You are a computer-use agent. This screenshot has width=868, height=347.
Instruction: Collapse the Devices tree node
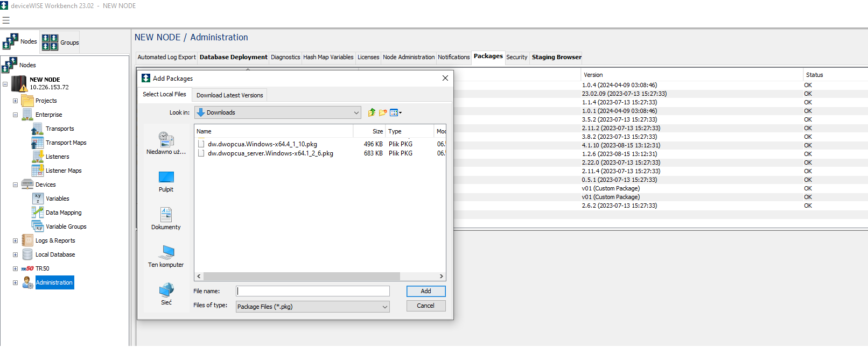pos(15,185)
